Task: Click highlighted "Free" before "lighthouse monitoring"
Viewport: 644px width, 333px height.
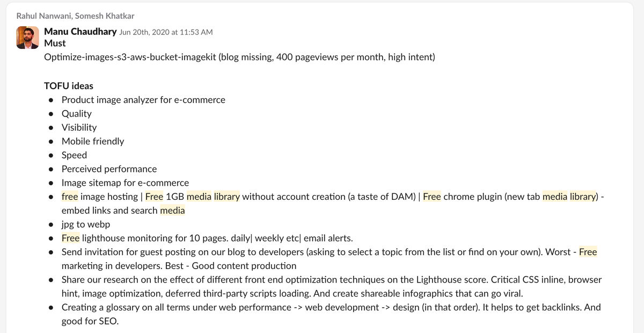Action: click(x=70, y=238)
